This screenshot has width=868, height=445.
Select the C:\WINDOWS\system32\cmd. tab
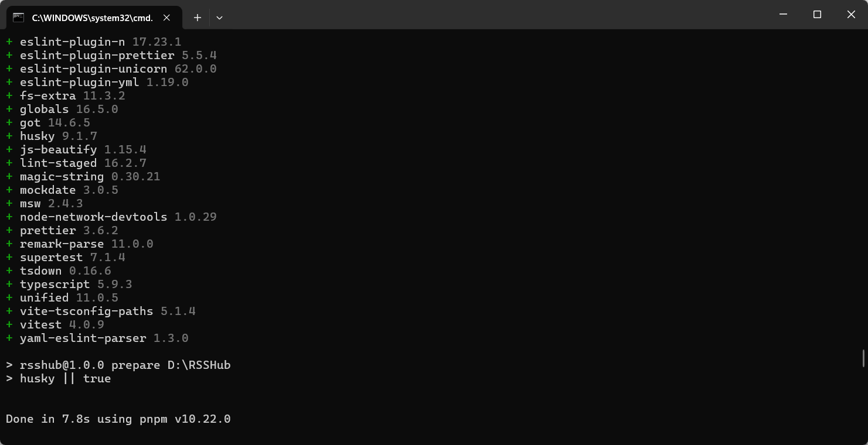[x=92, y=18]
